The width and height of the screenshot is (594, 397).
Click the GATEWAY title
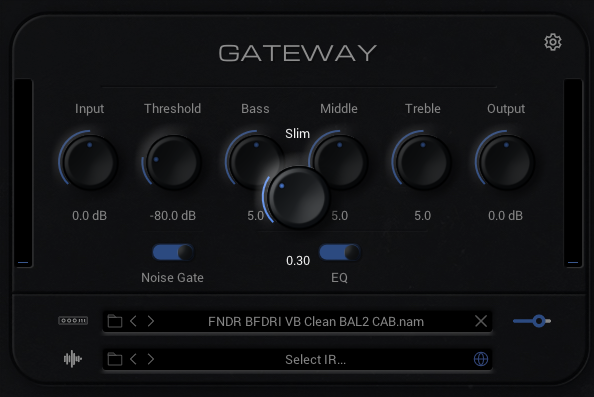point(297,53)
